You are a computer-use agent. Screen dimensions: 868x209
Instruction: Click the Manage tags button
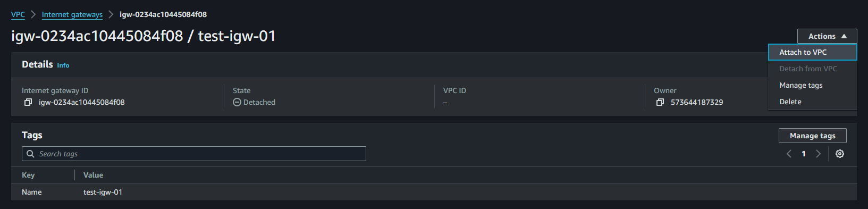coord(812,136)
